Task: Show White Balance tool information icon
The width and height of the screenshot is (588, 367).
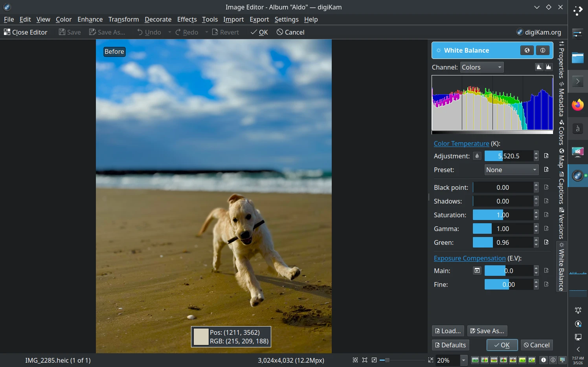Action: coord(543,50)
